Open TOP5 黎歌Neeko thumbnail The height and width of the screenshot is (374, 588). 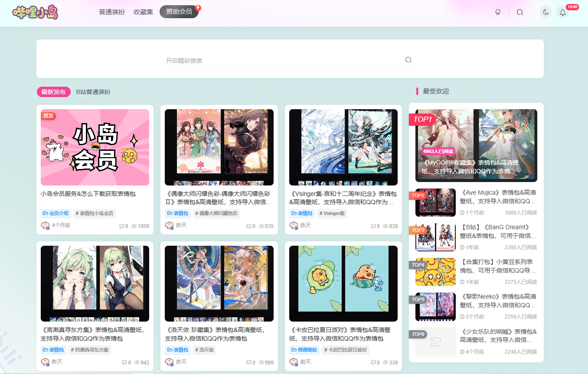[x=435, y=307]
